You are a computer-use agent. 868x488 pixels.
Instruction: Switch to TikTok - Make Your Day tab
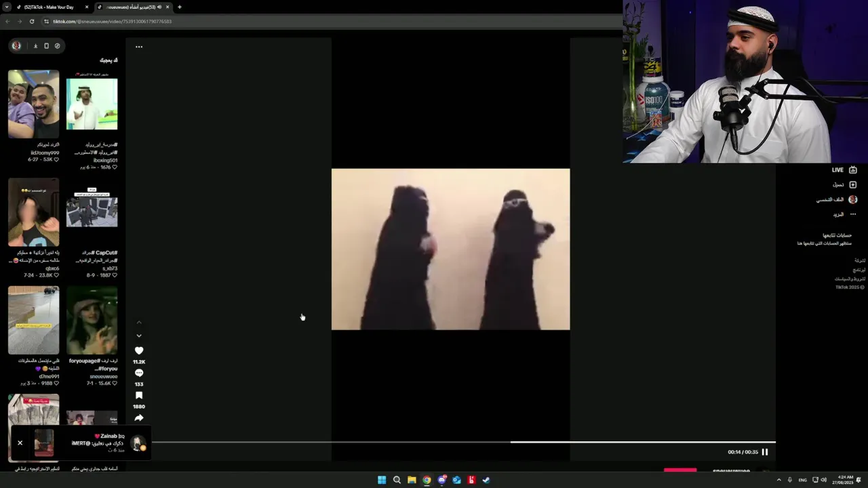pos(49,7)
